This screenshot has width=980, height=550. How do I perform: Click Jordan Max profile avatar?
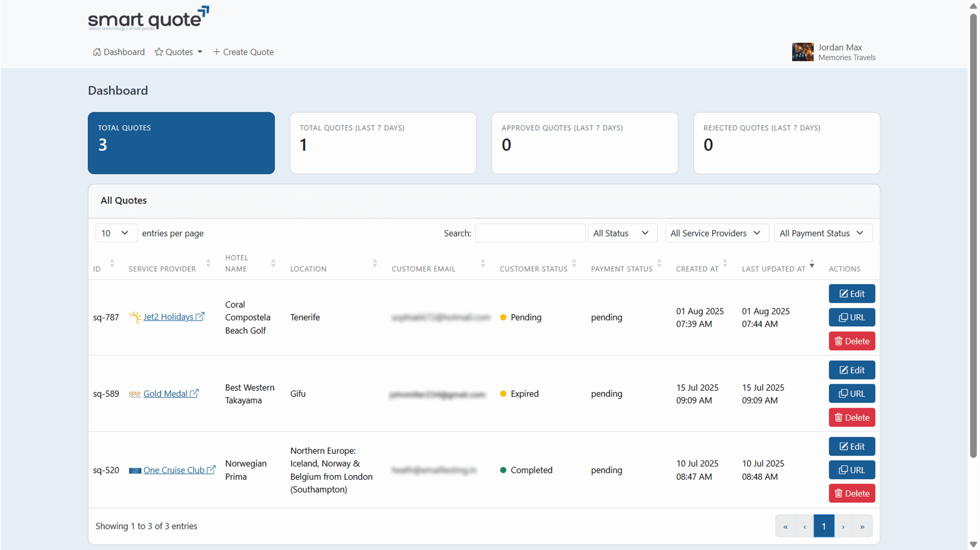point(802,52)
